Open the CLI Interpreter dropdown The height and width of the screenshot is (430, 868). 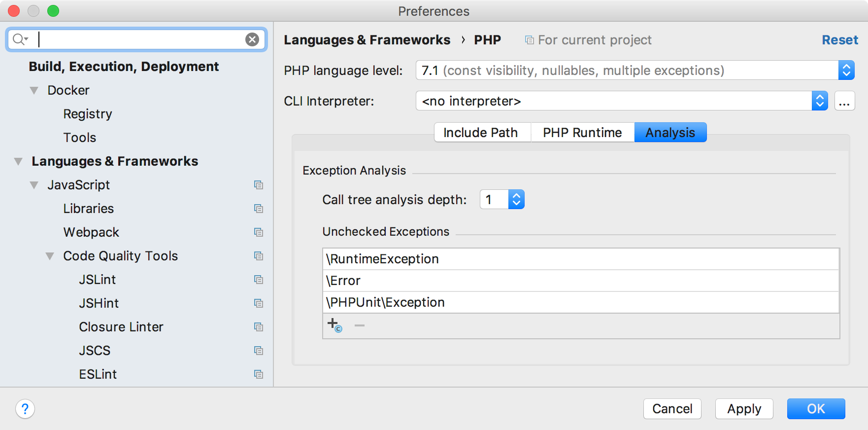point(819,101)
